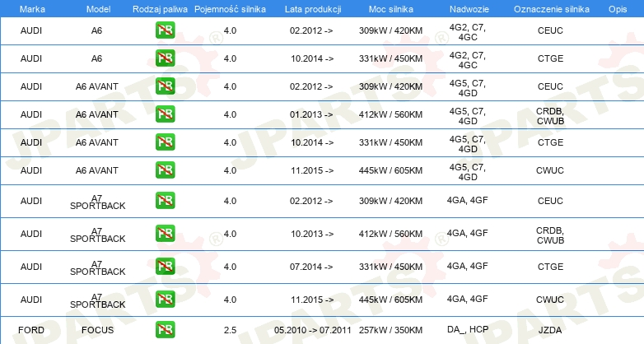
Task: Click fuel icon in A7 Sportback 07.2014 row
Action: [x=166, y=267]
